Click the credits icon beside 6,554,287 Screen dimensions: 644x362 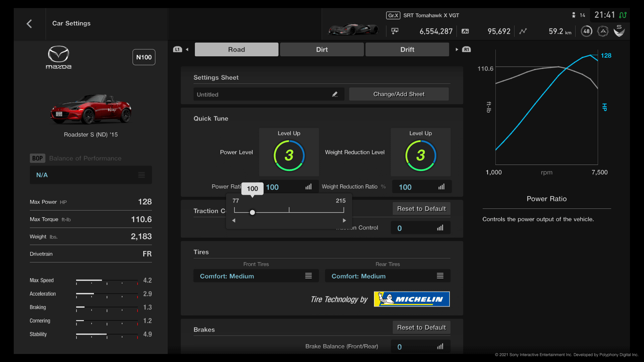(395, 31)
